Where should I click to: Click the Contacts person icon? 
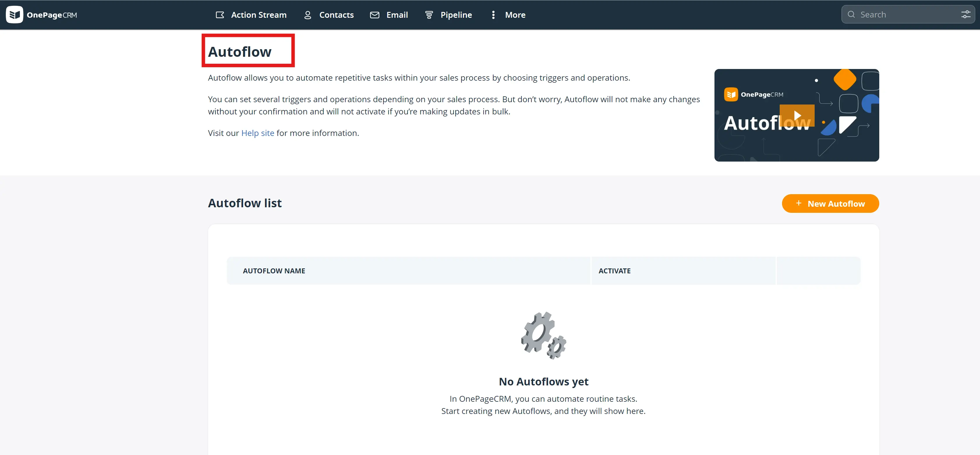pyautogui.click(x=307, y=15)
